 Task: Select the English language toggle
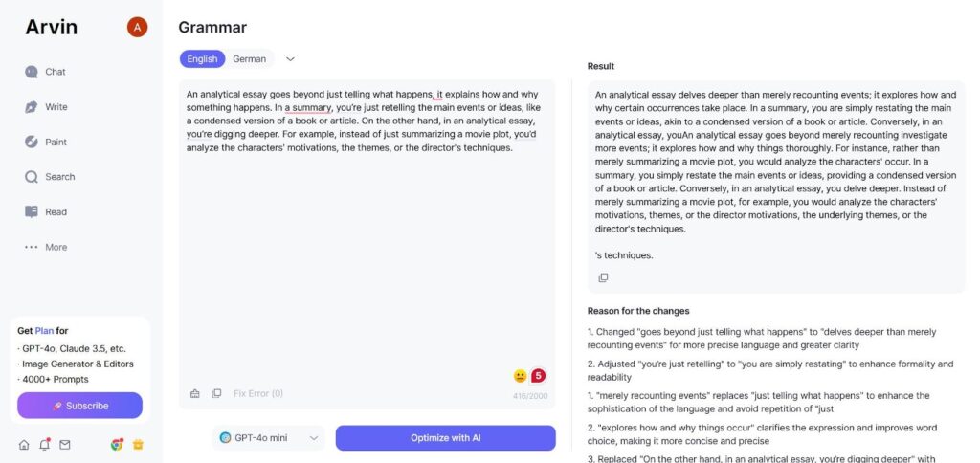tap(203, 59)
